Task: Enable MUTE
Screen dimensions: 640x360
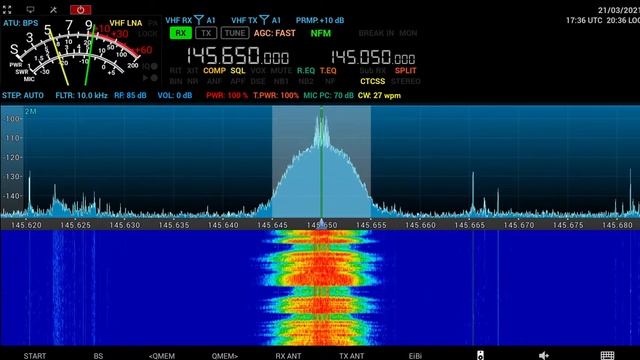Action: [x=281, y=71]
